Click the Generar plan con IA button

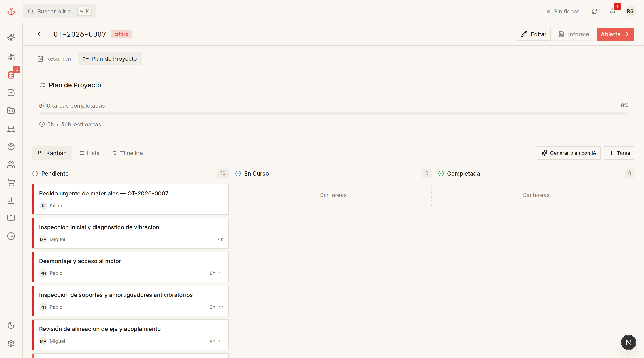pos(569,153)
